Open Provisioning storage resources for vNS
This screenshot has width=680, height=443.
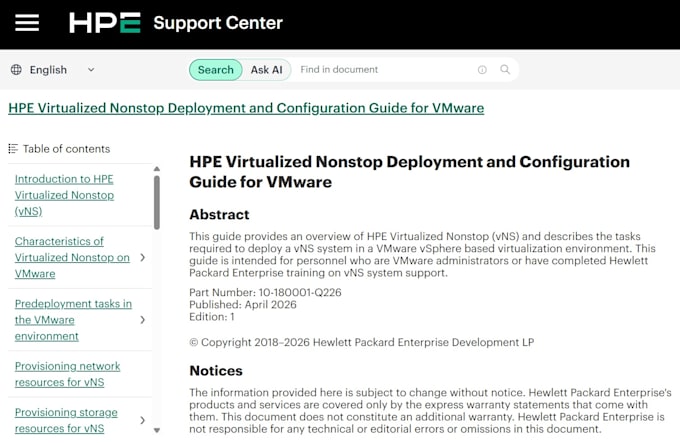pos(66,420)
